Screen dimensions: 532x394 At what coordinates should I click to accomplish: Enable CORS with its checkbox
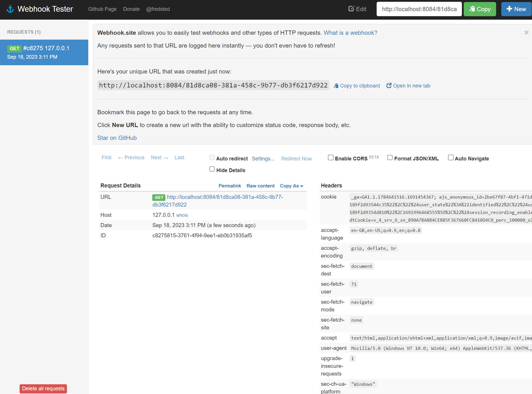[x=330, y=157]
